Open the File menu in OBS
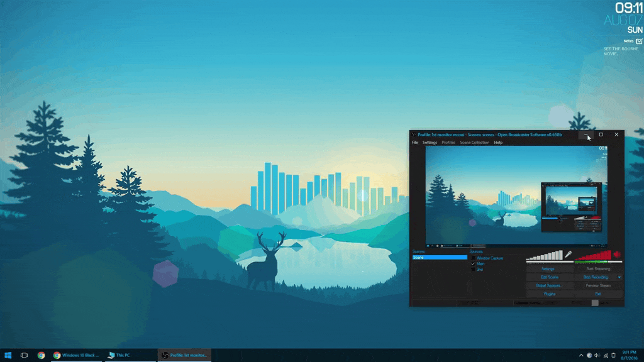 (414, 143)
